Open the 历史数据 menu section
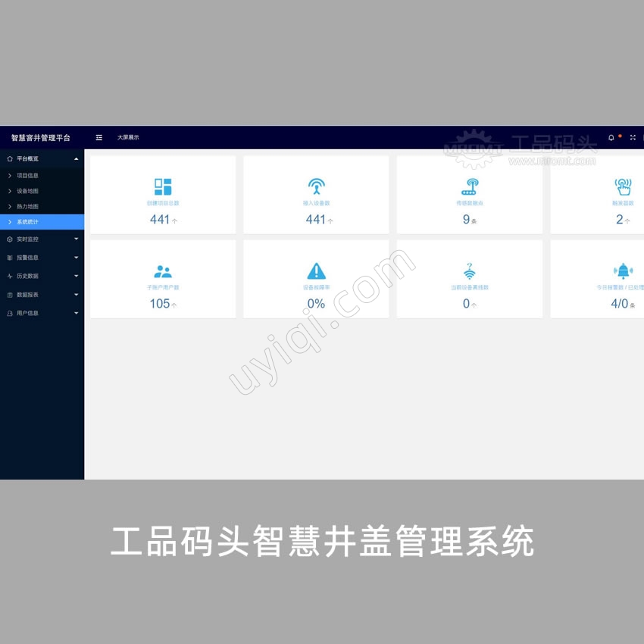This screenshot has width=644, height=644. coord(42,276)
